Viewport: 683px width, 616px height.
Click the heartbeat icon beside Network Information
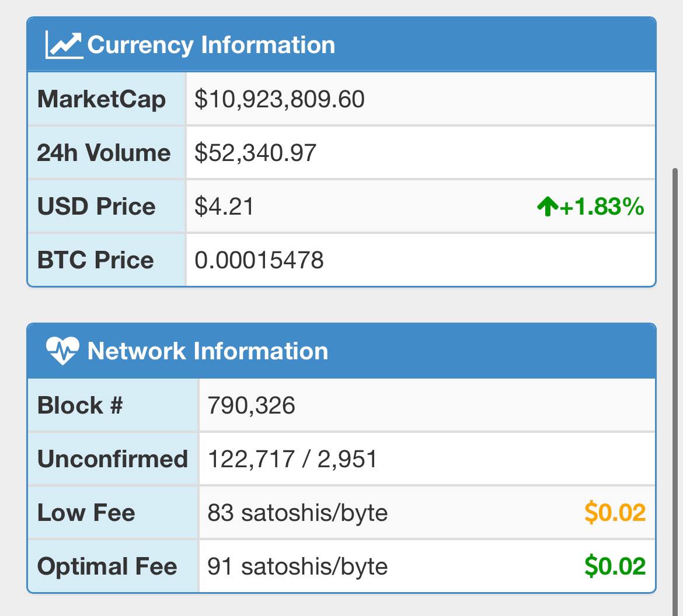[x=62, y=351]
